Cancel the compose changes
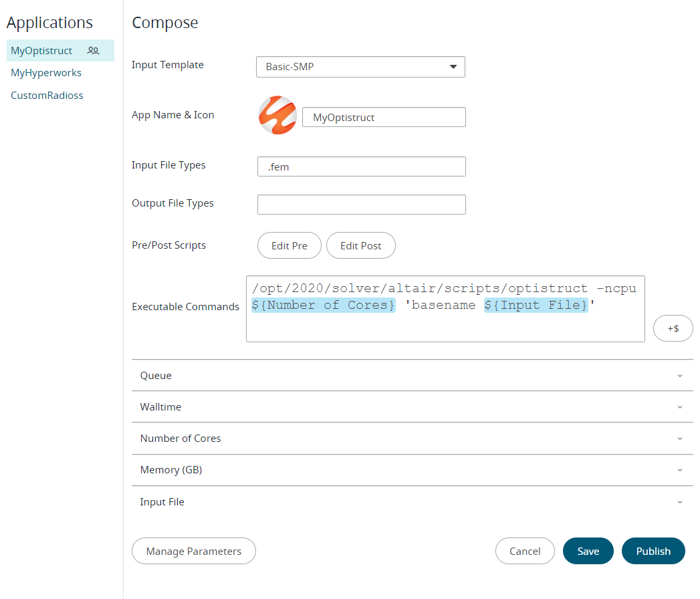The image size is (700, 599). [525, 551]
